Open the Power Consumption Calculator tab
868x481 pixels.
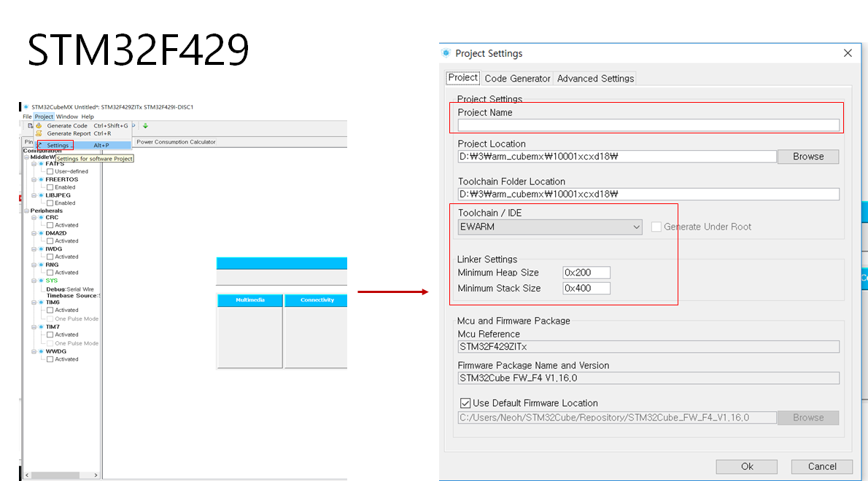coord(176,141)
